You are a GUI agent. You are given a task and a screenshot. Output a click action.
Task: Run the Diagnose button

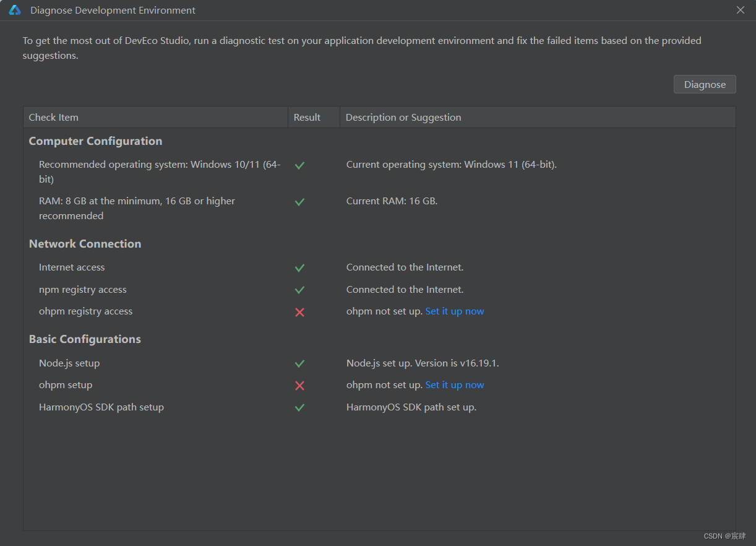(705, 84)
